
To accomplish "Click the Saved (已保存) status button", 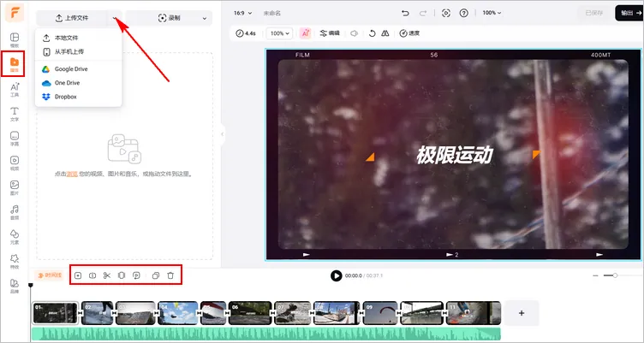I will click(593, 13).
